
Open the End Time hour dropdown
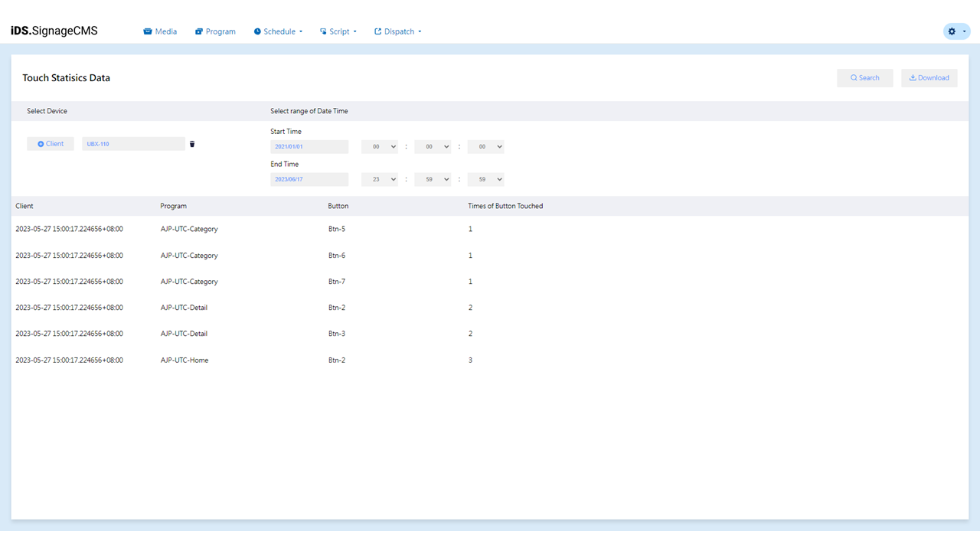click(380, 179)
